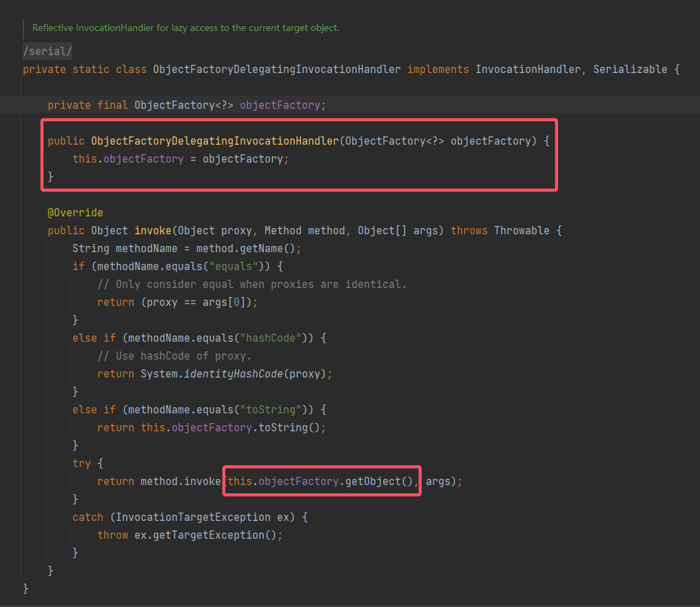
Task: Click "String" type in the methodName declaration
Action: [x=91, y=249]
